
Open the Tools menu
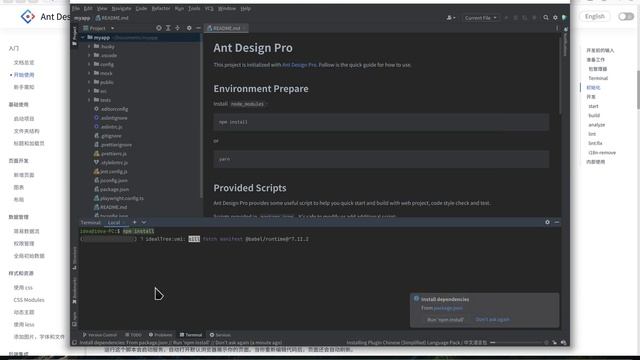194,8
